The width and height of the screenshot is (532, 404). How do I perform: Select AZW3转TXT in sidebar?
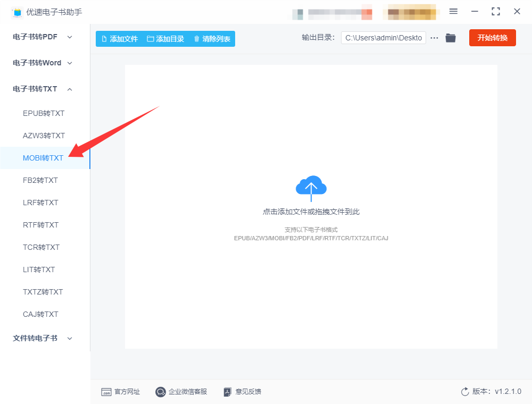(x=44, y=136)
